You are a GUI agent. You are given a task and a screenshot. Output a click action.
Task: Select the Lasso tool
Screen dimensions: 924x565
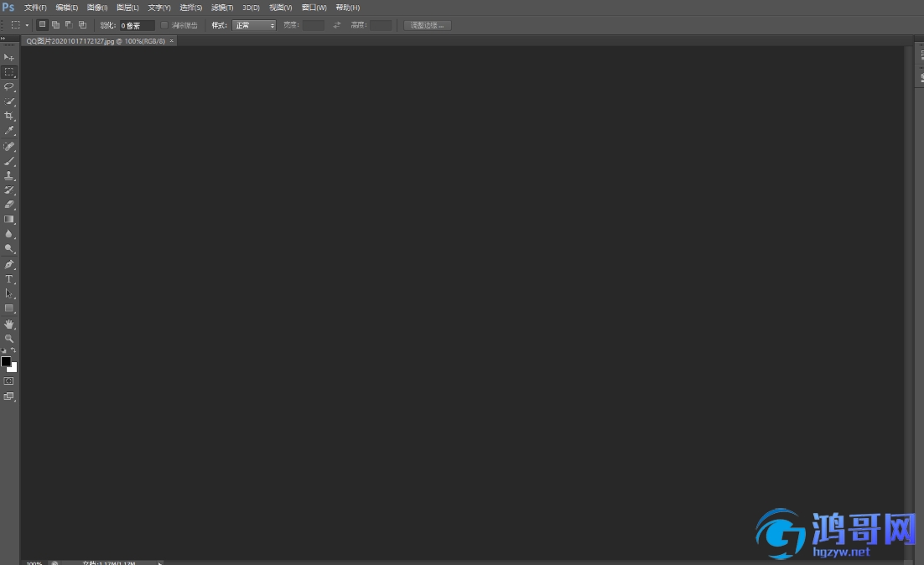[9, 86]
